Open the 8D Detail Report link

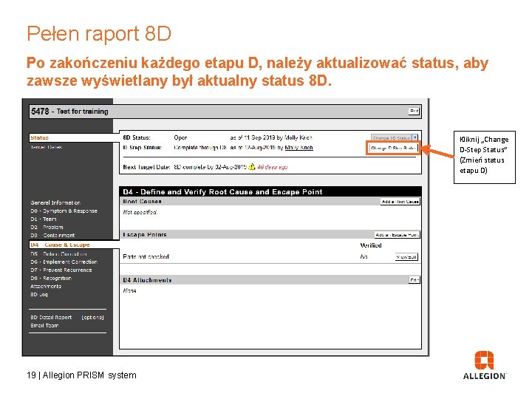click(x=51, y=317)
